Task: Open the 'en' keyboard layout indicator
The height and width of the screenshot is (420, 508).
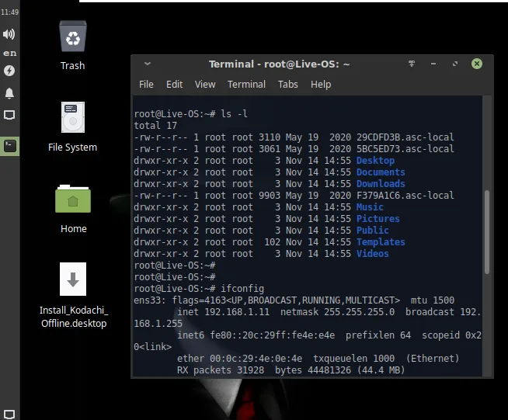Action: click(x=9, y=53)
